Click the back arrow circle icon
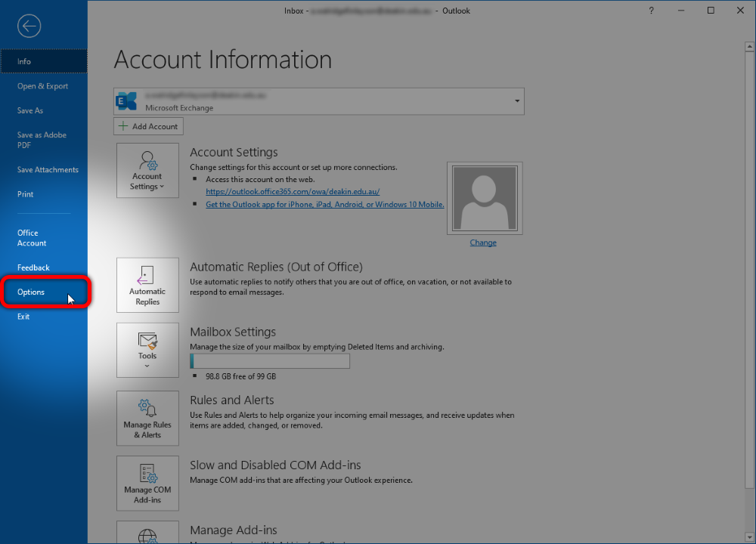Screen dimensions: 756x544 pos(29,26)
